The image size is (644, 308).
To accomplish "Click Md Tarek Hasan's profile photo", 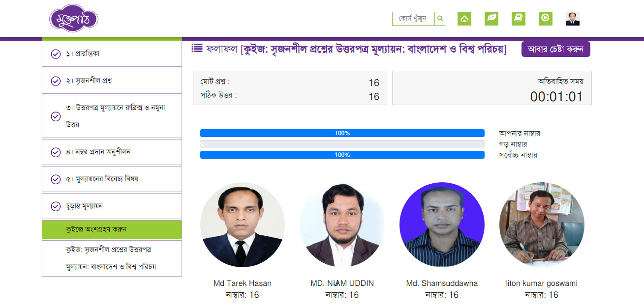I will [x=243, y=225].
